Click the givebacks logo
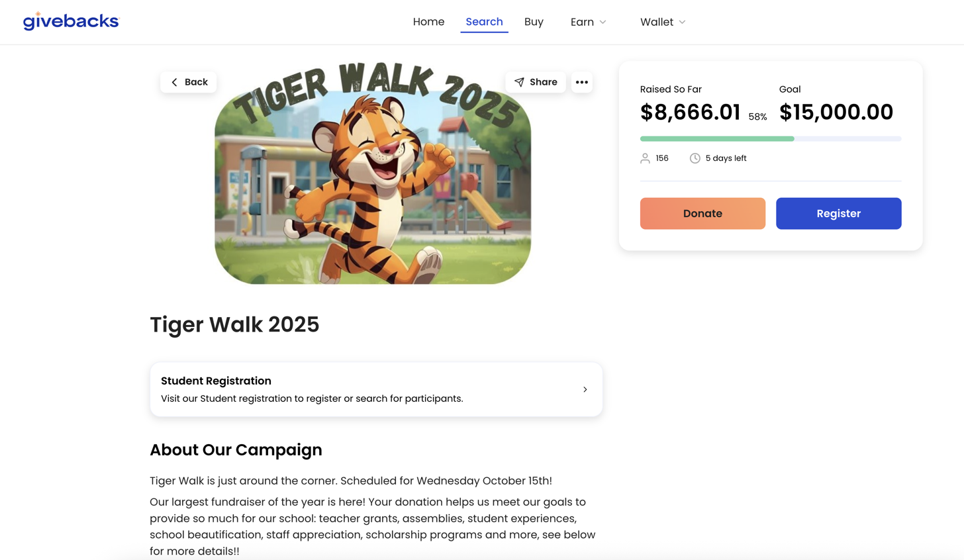The height and width of the screenshot is (560, 964). tap(71, 21)
